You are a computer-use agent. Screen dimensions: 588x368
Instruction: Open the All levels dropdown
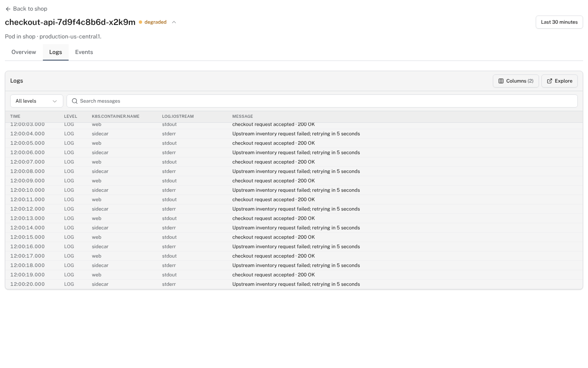[37, 101]
